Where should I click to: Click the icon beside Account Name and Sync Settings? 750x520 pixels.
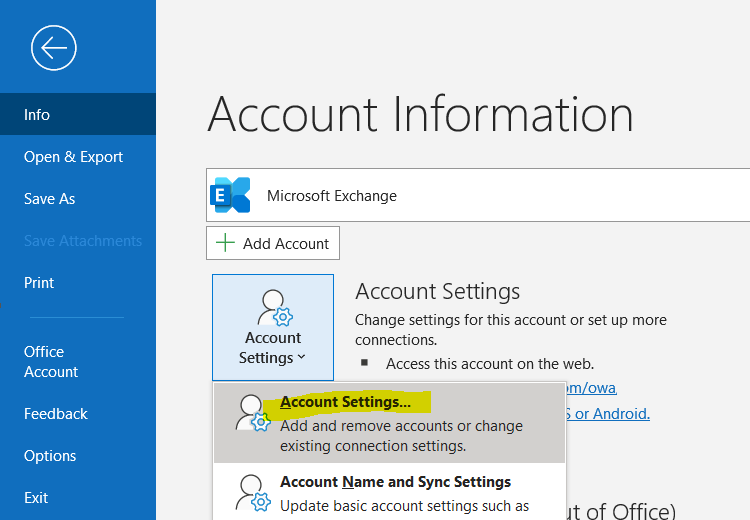coord(253,493)
